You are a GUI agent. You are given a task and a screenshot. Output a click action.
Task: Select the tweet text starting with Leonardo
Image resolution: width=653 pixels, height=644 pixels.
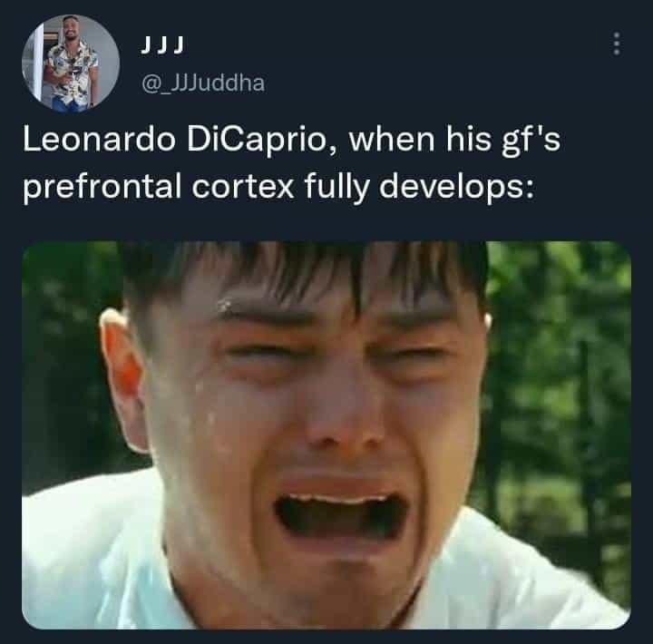click(x=291, y=163)
